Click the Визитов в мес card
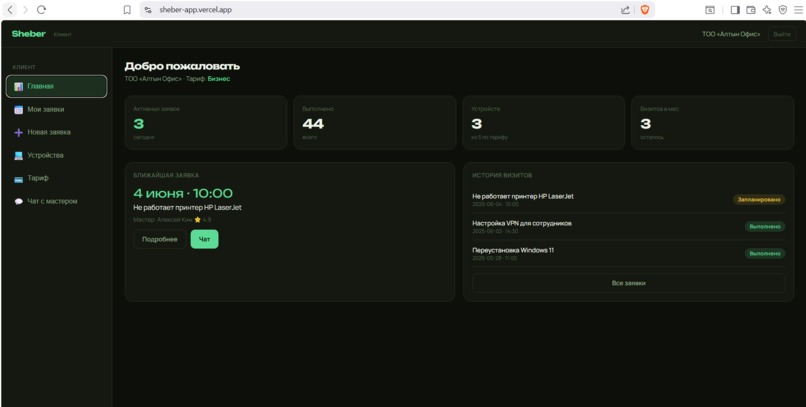806x407 pixels. tap(712, 123)
